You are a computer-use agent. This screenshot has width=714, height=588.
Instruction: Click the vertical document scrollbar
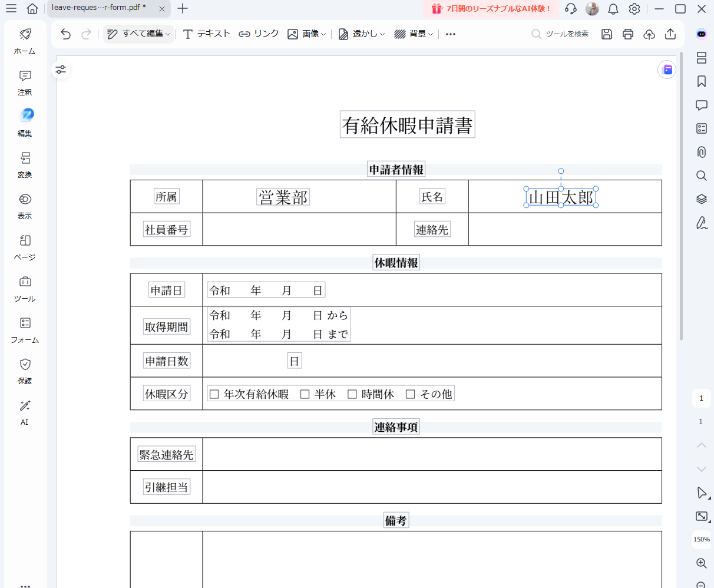coord(682,197)
